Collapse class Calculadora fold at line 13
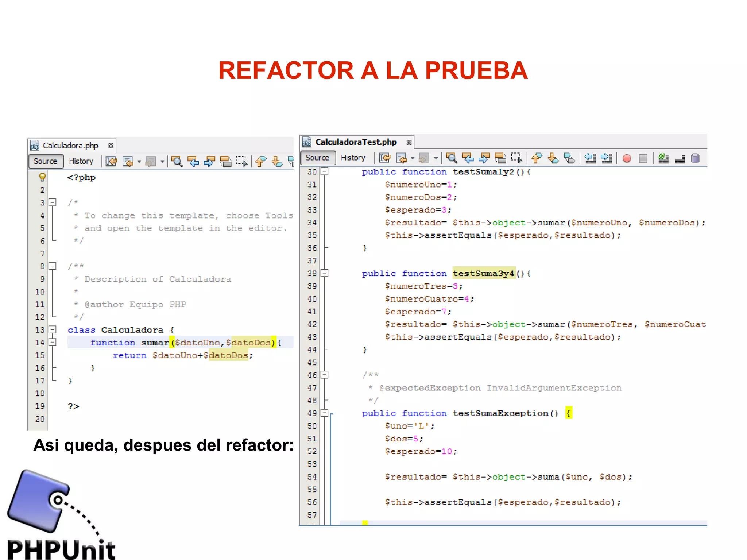747x560 pixels. 53,329
